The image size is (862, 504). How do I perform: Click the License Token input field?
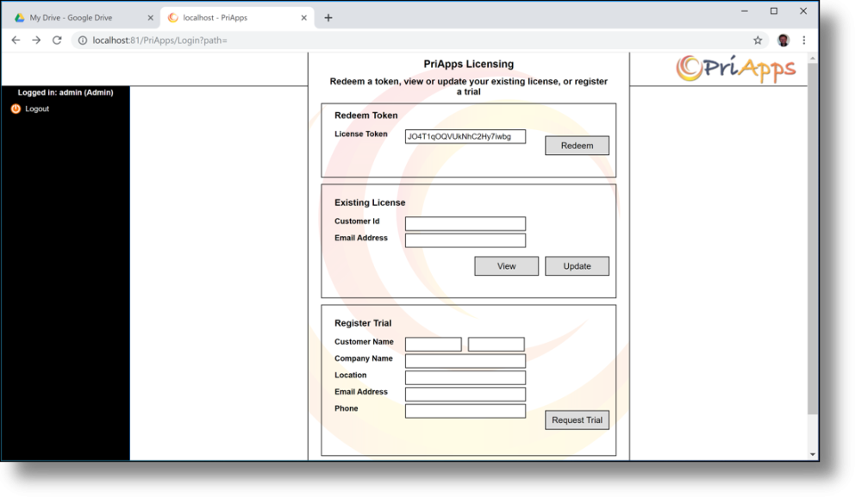click(x=465, y=135)
